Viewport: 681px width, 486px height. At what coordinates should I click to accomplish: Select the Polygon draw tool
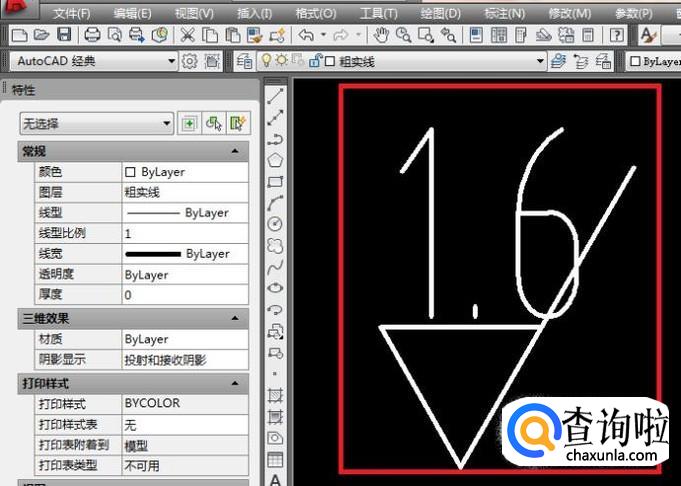[275, 160]
